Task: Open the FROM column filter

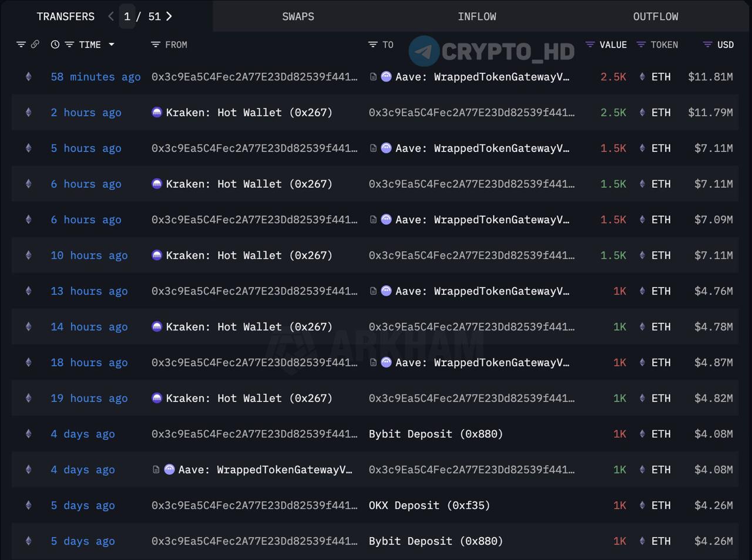Action: [156, 45]
